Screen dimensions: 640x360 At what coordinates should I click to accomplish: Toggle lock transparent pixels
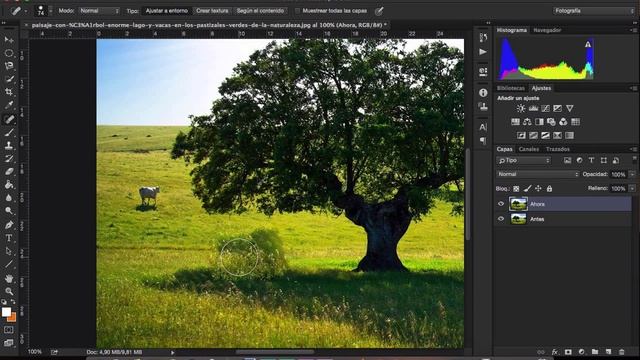(516, 189)
